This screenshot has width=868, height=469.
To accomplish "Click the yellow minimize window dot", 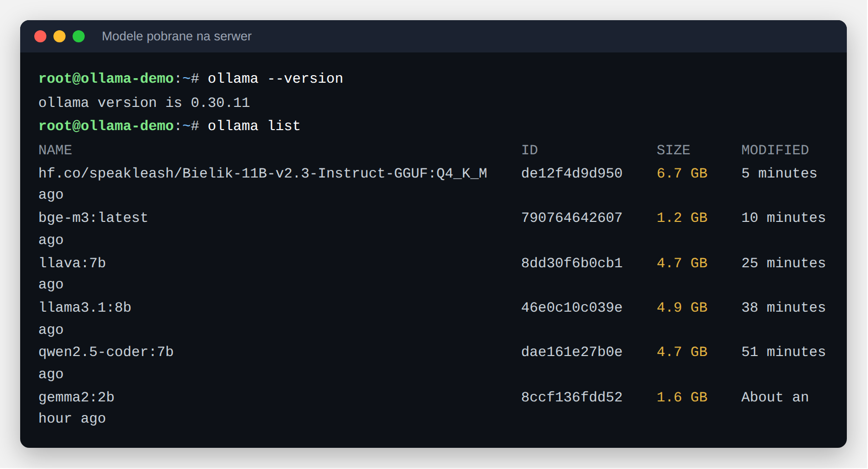I will click(x=59, y=36).
